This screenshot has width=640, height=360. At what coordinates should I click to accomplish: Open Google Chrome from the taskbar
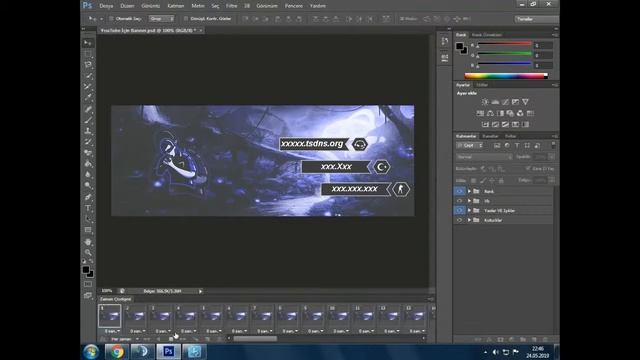[x=116, y=351]
